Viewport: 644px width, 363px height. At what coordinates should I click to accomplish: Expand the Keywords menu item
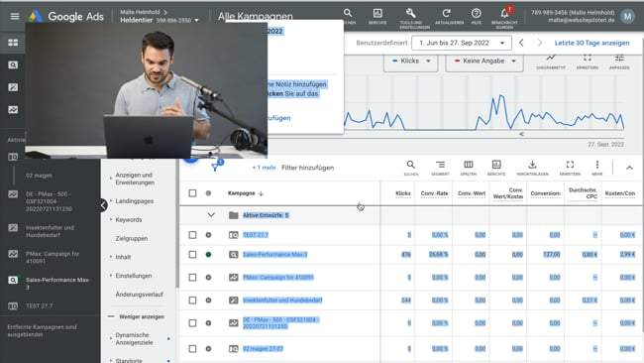click(129, 220)
